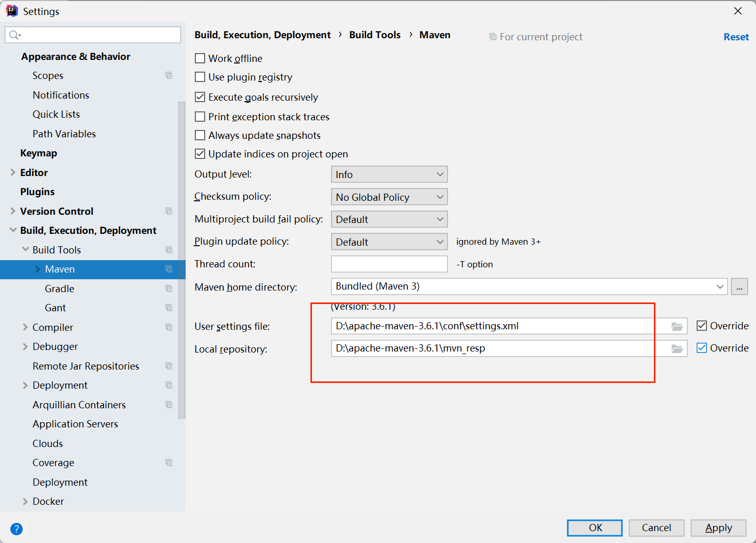Screen dimensions: 756x543
Task: Open Multiproject build fail policy dropdown
Action: pos(389,219)
